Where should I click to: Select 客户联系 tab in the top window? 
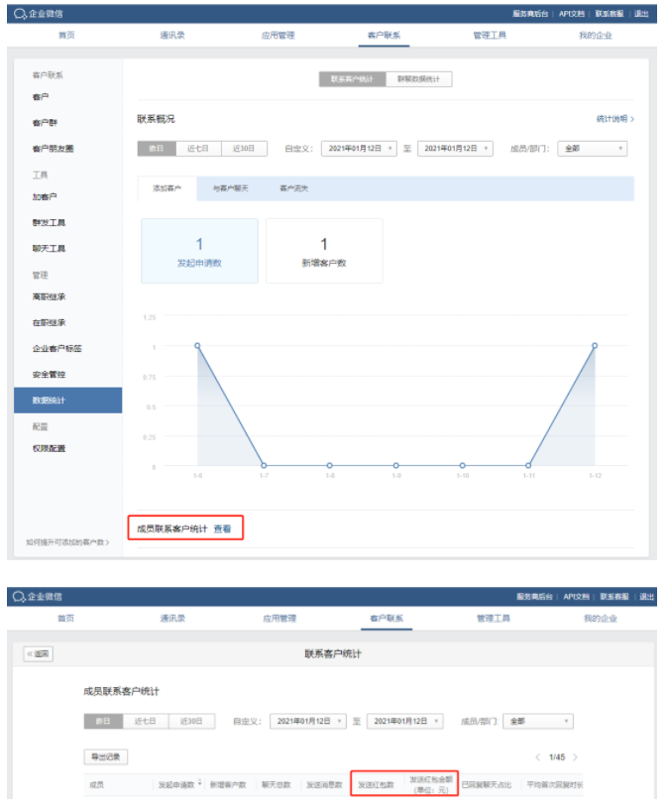[384, 36]
